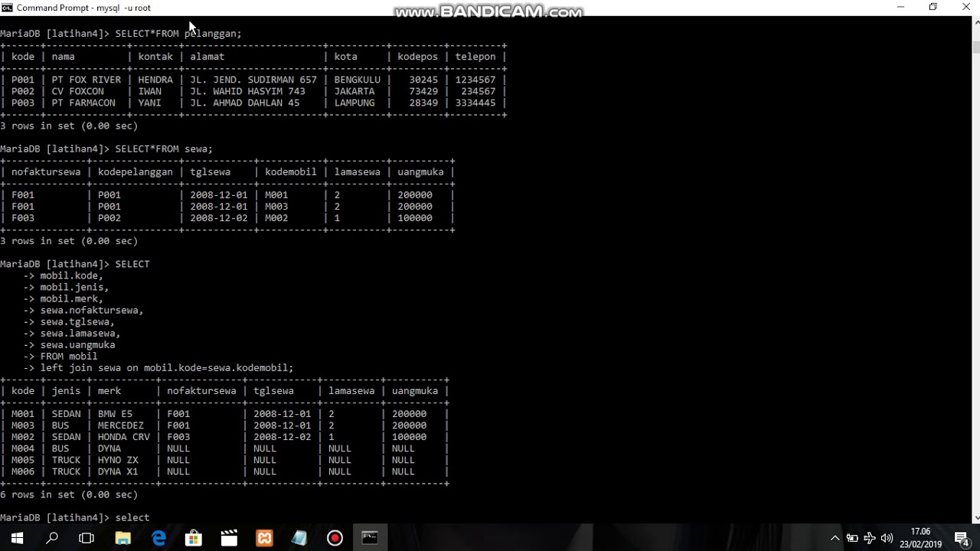Click 'uangmuka' header in sewa table
Screen dimensions: 980x551
point(421,172)
